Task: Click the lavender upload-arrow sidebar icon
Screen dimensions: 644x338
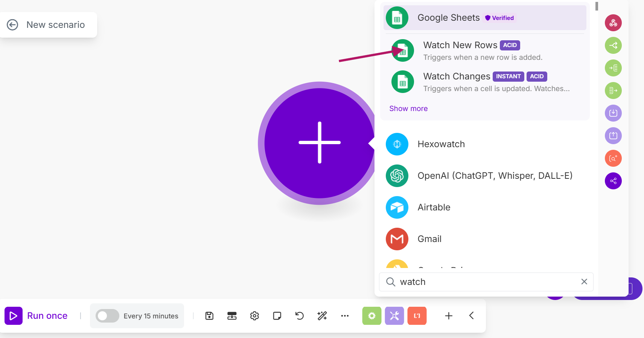Action: [x=613, y=136]
